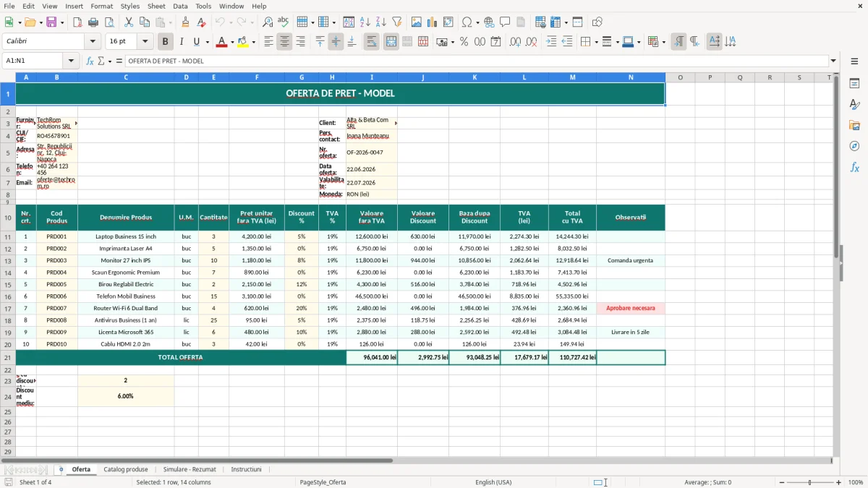Toggle Center Vertically alignment
868x488 pixels.
336,42
